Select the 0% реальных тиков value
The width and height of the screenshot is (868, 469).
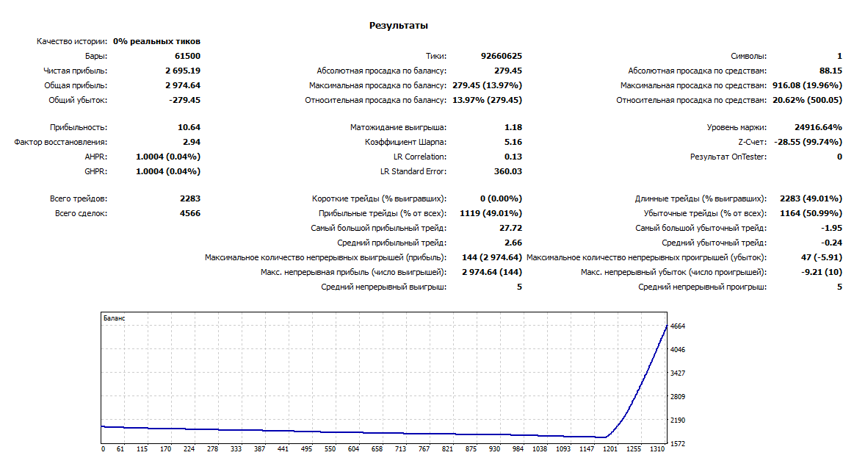(x=156, y=41)
